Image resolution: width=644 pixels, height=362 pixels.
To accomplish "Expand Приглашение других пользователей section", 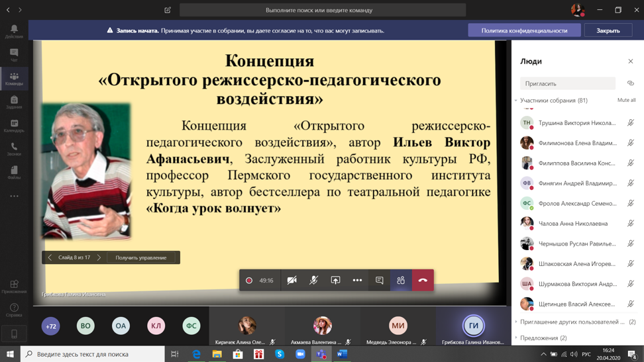I will (x=516, y=322).
